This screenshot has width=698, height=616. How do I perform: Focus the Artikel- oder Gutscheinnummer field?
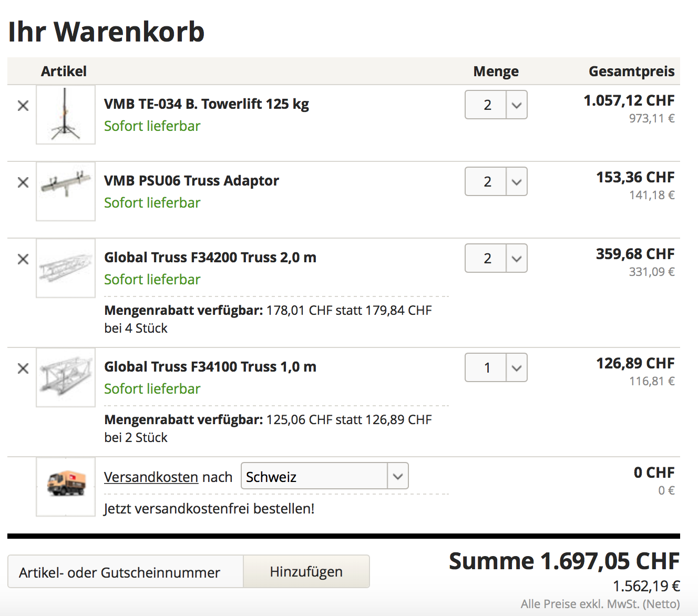click(x=126, y=571)
